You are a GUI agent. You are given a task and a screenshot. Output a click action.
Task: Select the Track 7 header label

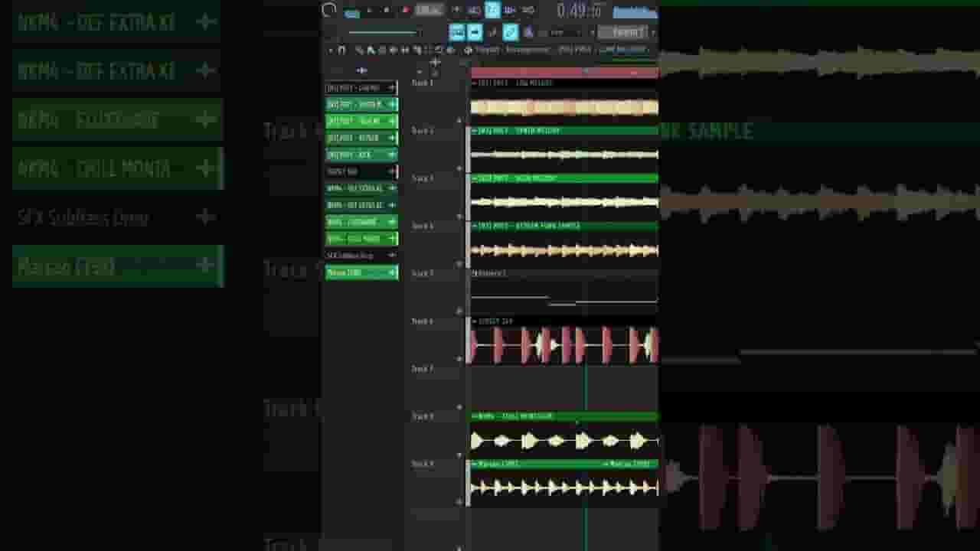tap(423, 369)
